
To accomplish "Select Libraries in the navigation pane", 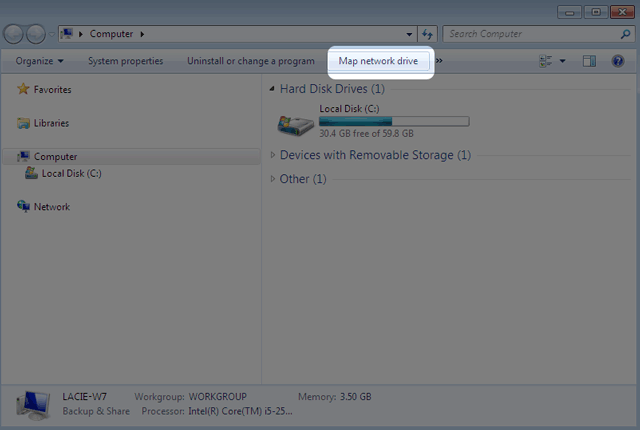I will 51,123.
